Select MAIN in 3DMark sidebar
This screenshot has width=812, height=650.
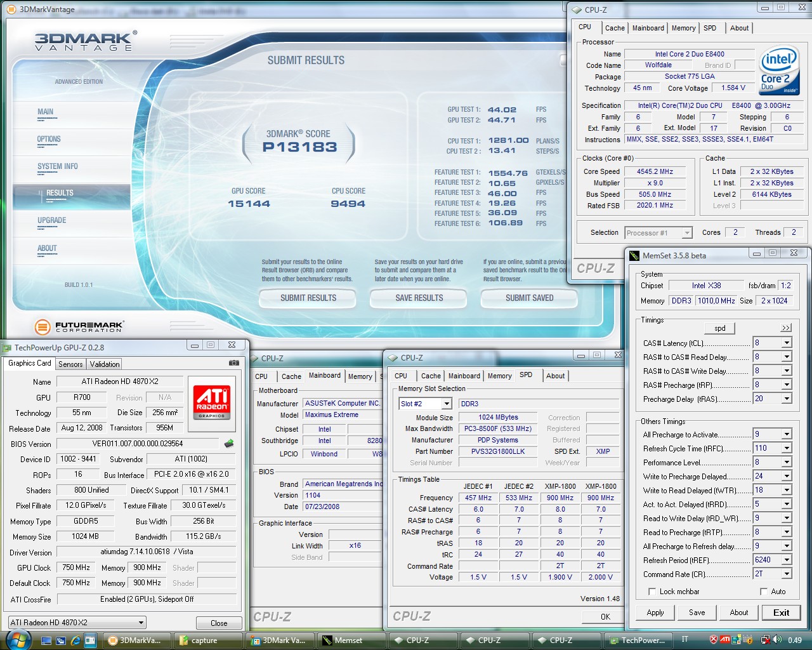coord(45,112)
